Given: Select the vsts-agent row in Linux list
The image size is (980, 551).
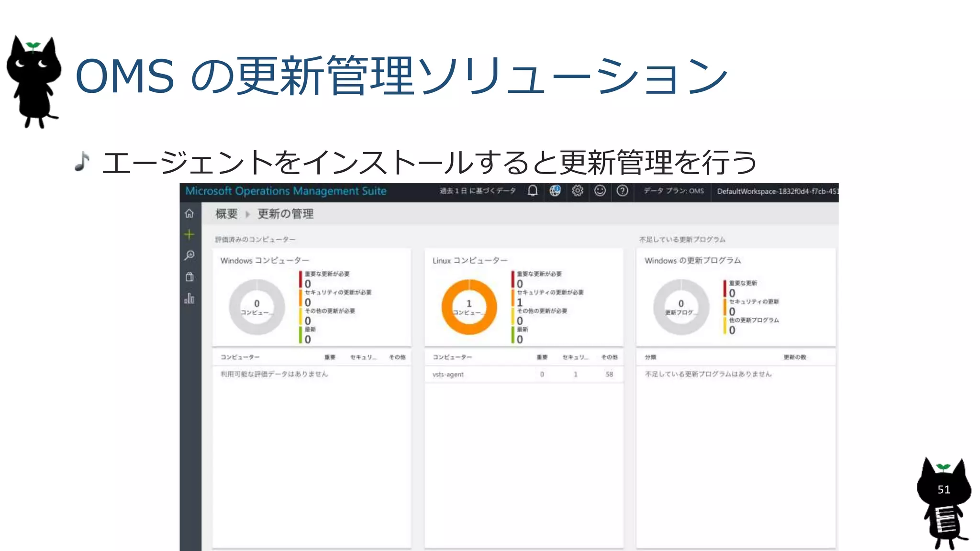Looking at the screenshot, I should [x=524, y=375].
